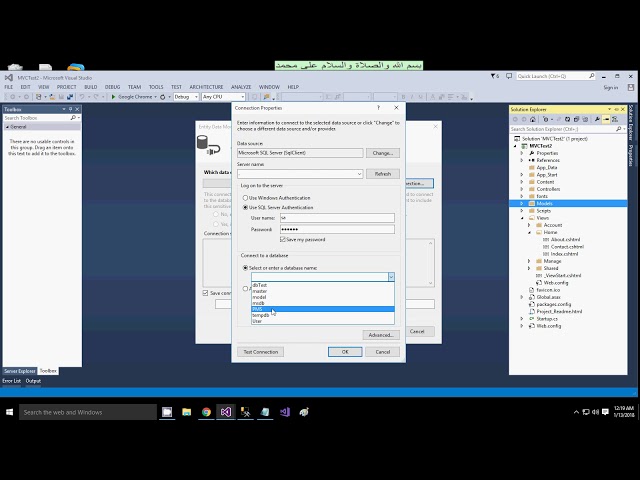The image size is (640, 480).
Task: Click the Change... data source button
Action: [x=382, y=153]
